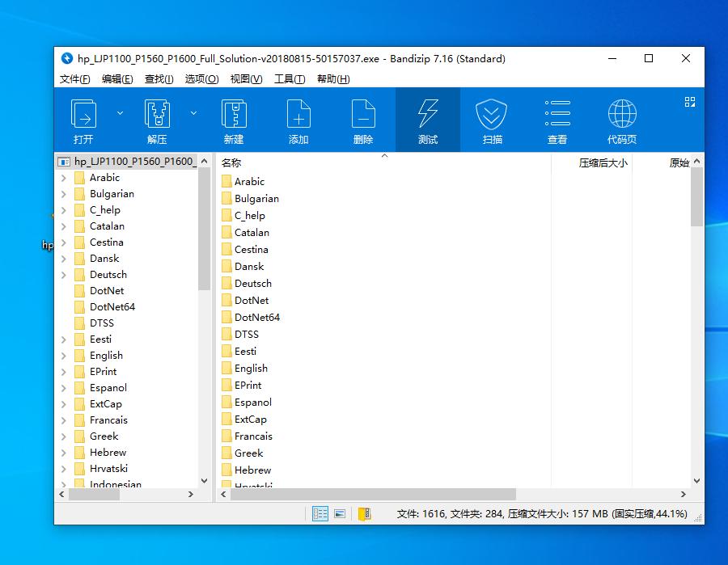Image resolution: width=728 pixels, height=565 pixels.
Task: Switch to details view in the status bar
Action: point(320,513)
